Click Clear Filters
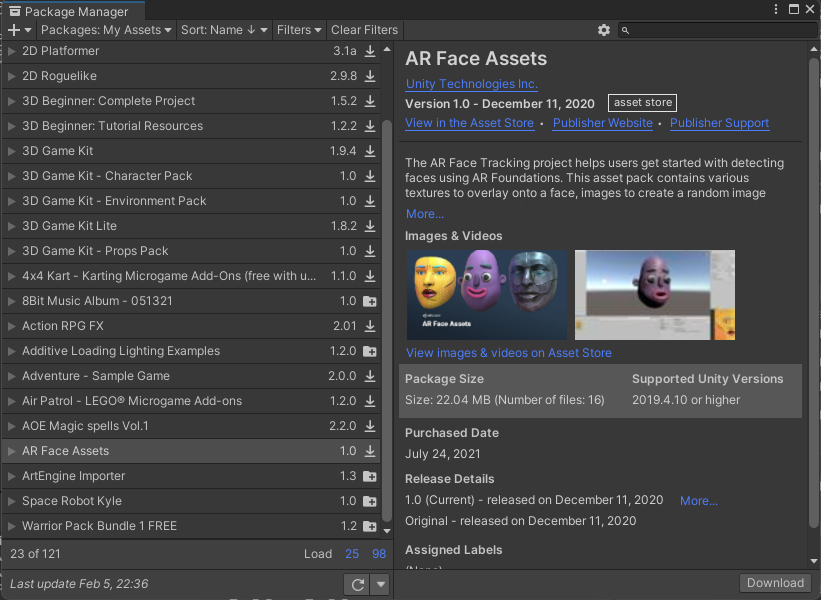 364,30
